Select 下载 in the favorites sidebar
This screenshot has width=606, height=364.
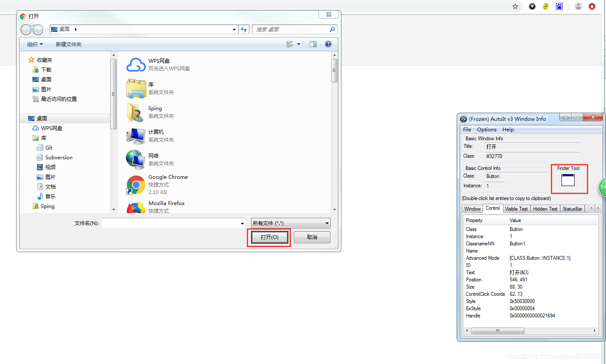pos(47,69)
